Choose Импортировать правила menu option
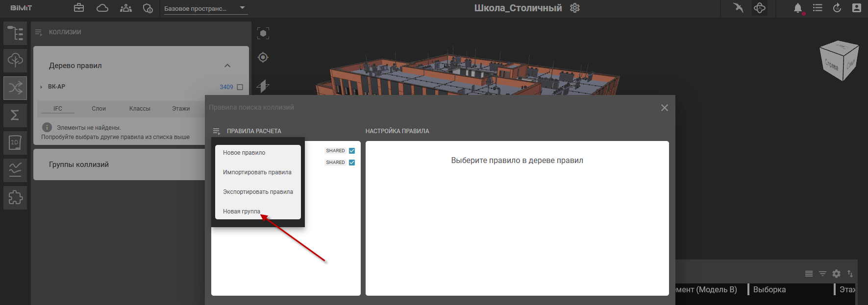Image resolution: width=868 pixels, height=305 pixels. click(257, 172)
